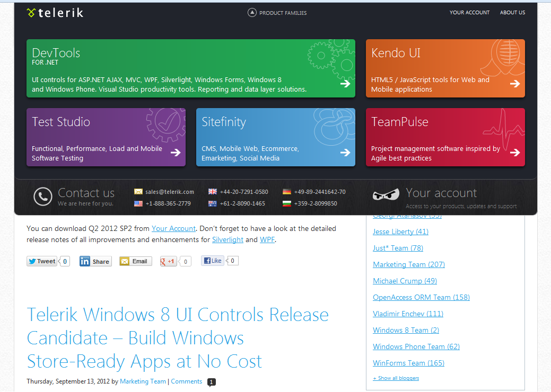Open blogger Just* Team (78)
Screen dimensions: 551x392
(398, 248)
